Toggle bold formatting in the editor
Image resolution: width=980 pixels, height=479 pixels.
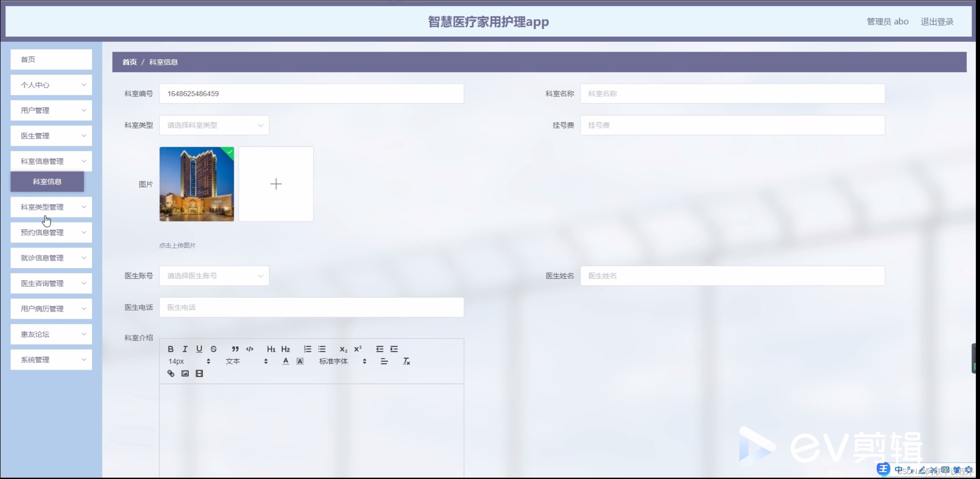pyautogui.click(x=171, y=349)
